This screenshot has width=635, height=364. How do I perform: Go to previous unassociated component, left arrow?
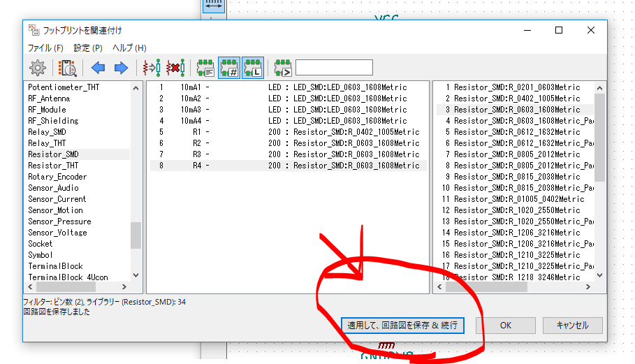98,68
